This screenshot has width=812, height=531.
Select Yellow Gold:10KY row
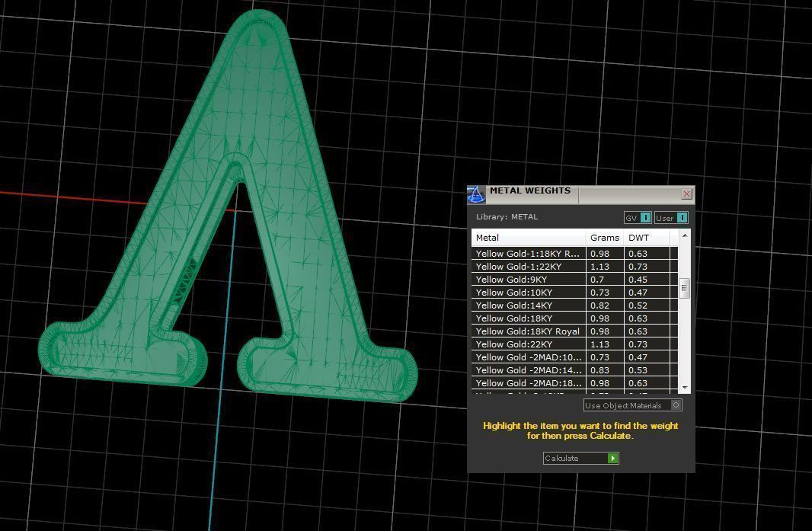(574, 293)
